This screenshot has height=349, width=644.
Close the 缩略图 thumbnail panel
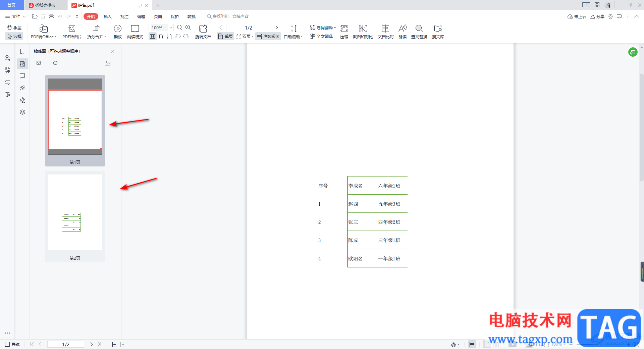(113, 51)
